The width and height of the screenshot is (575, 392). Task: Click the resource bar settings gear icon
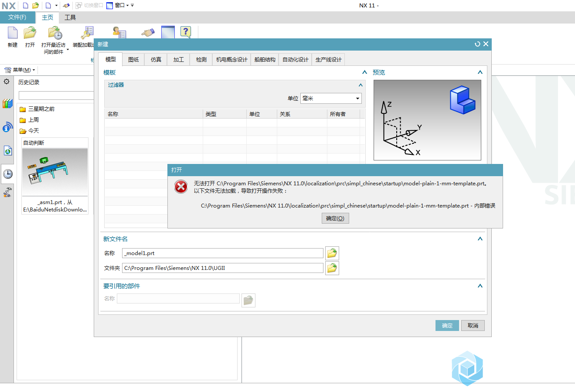(7, 82)
